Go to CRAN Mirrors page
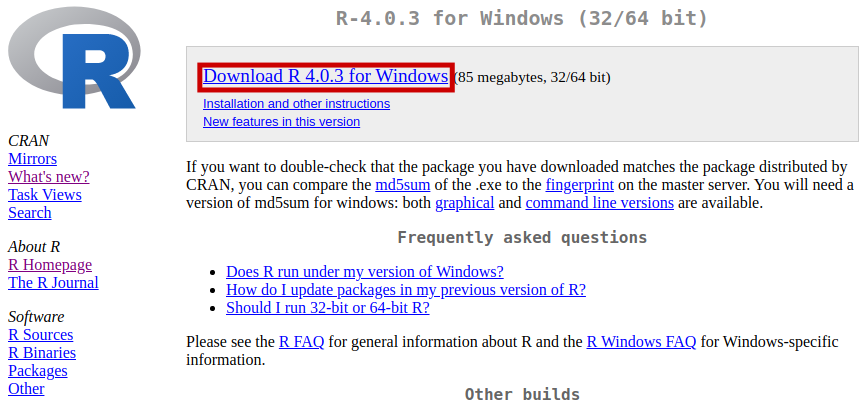The height and width of the screenshot is (411, 863). (32, 159)
